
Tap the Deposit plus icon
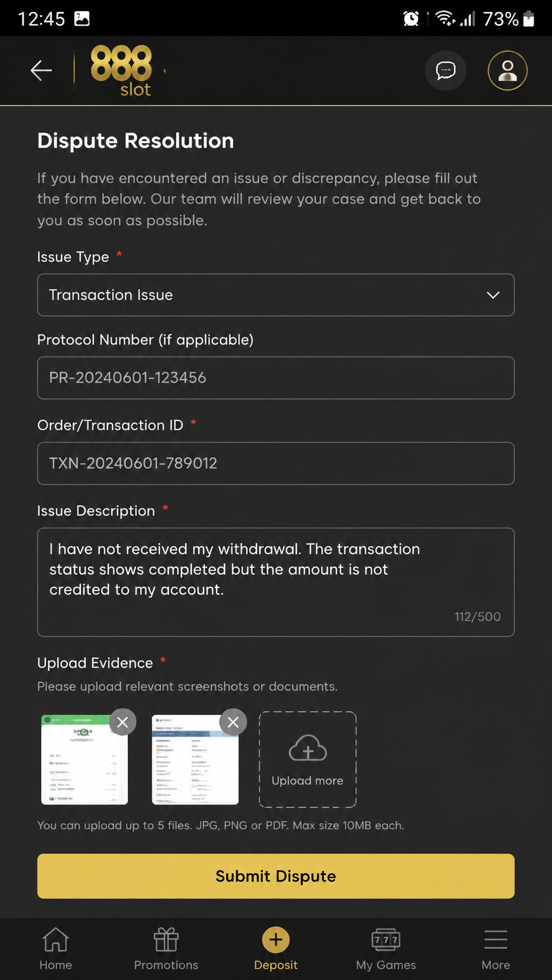[276, 940]
